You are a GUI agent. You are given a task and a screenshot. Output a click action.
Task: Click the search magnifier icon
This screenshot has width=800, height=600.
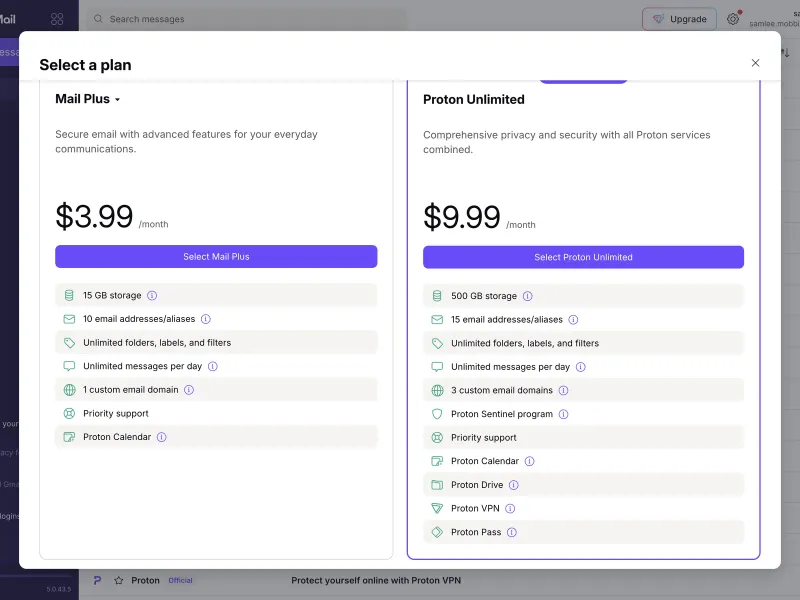98,19
